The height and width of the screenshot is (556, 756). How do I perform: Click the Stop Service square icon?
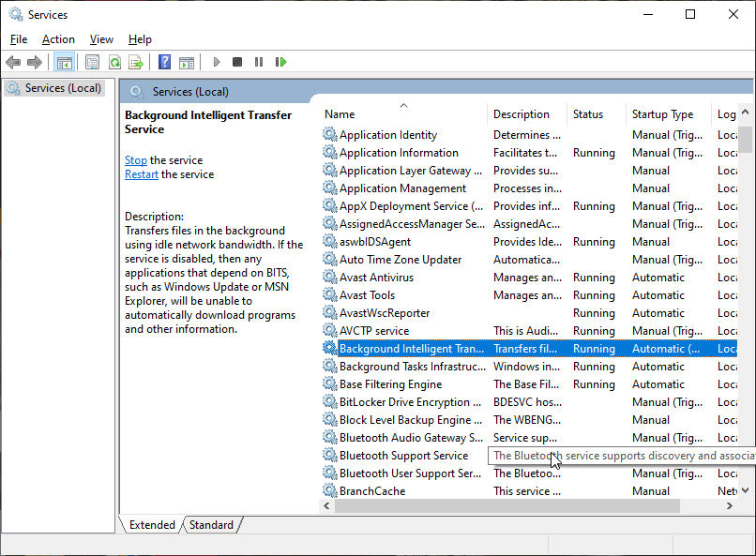[237, 62]
